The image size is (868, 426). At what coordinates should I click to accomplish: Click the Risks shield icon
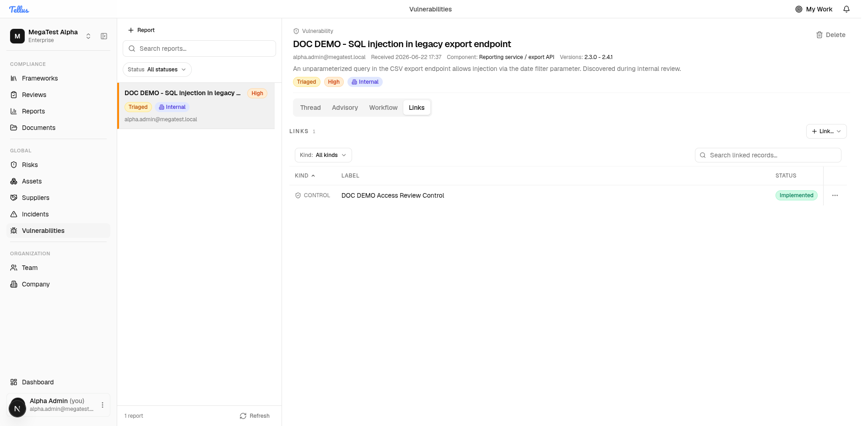(x=14, y=165)
